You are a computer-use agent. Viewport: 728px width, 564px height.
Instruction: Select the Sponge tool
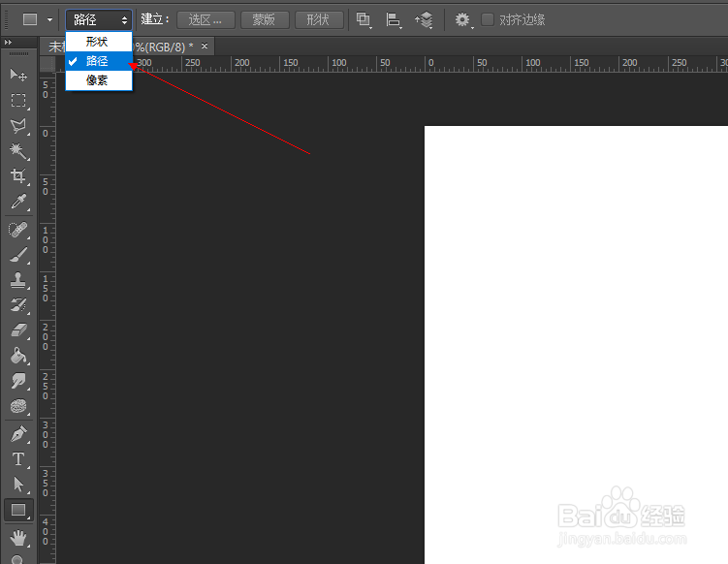pos(18,406)
